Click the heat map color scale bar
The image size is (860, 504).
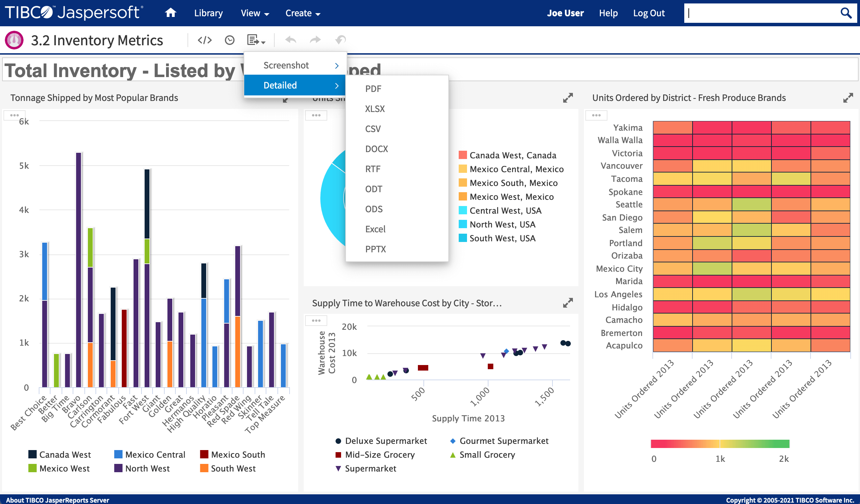coord(720,444)
